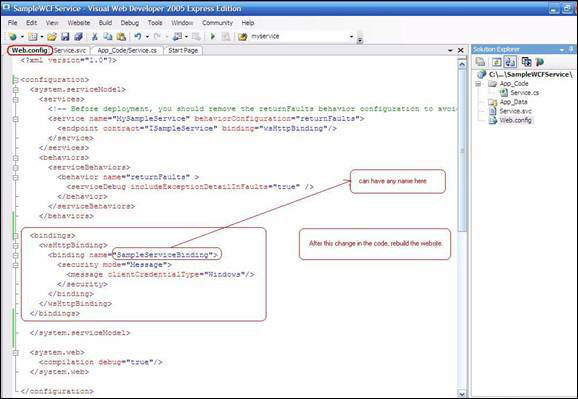Click the Undo arrow icon
The width and height of the screenshot is (578, 399).
tap(138, 37)
